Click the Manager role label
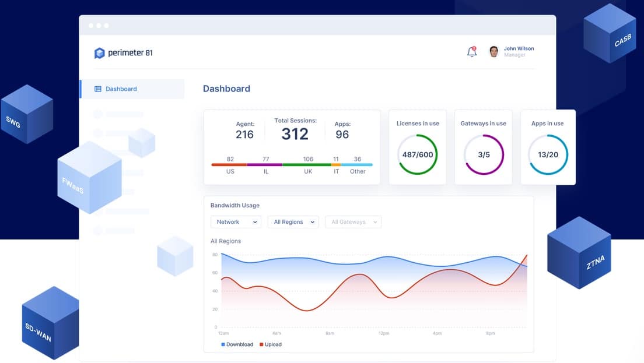 tap(514, 55)
